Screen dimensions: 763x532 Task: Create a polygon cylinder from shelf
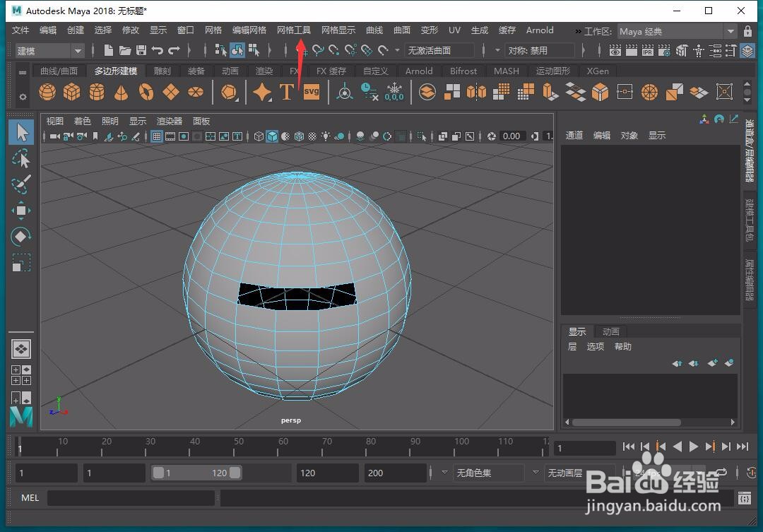click(x=97, y=92)
